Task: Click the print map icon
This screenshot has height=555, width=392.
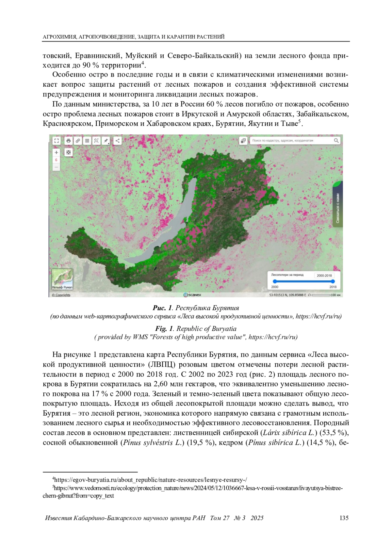Action: click(x=68, y=141)
